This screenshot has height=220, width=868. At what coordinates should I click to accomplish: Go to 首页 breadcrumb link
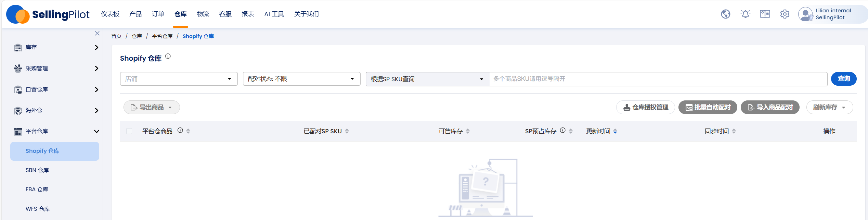point(116,36)
